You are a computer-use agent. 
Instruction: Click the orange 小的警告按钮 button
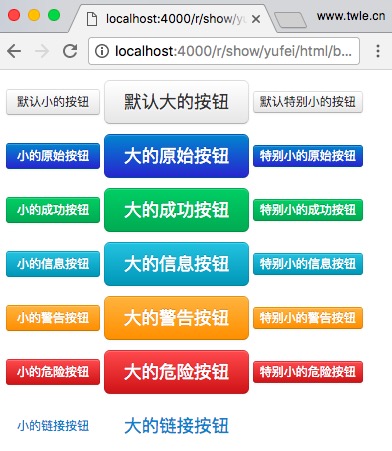53,318
